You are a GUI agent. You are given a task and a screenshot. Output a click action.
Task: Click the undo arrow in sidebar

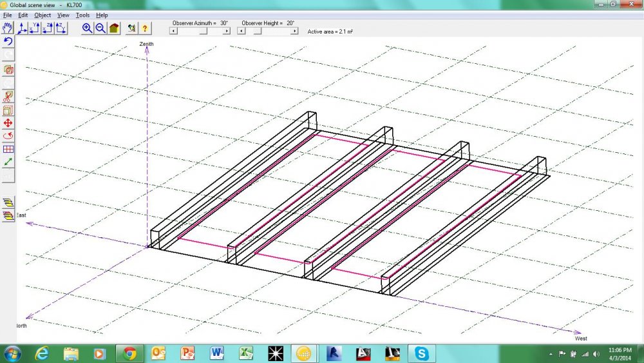8,42
